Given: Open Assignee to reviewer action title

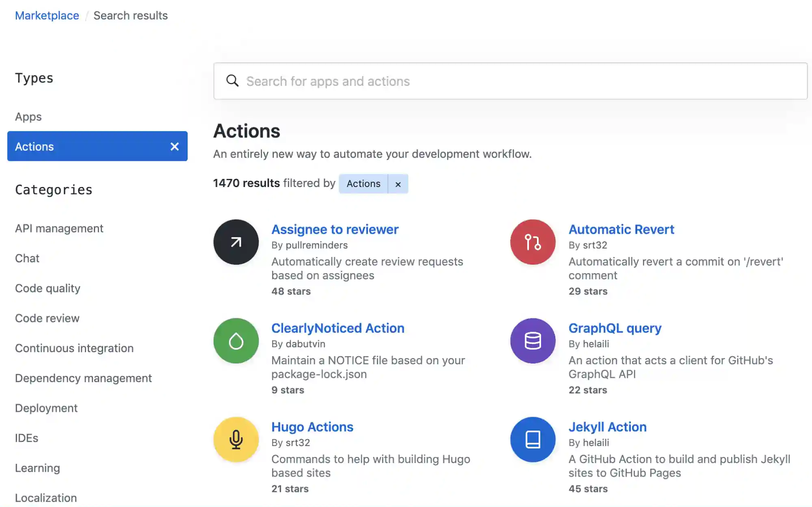Looking at the screenshot, I should 335,229.
